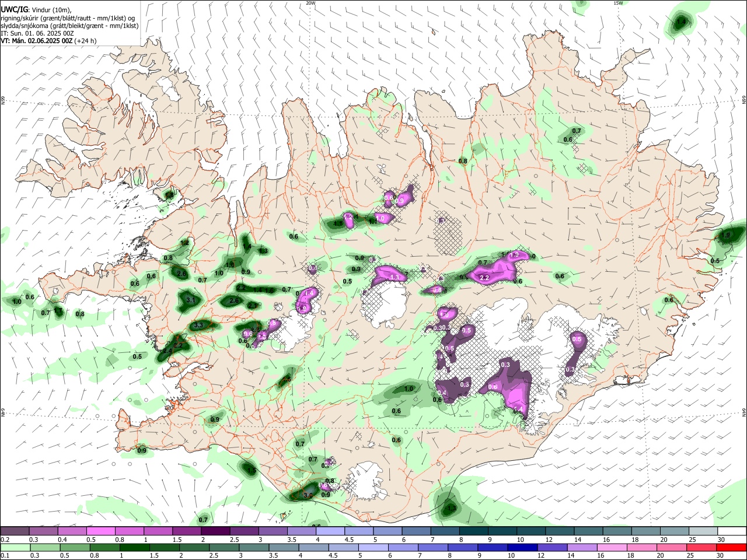The width and height of the screenshot is (747, 560).
Task: Click the red rain swatch between 25 and 30
Action: (701, 547)
